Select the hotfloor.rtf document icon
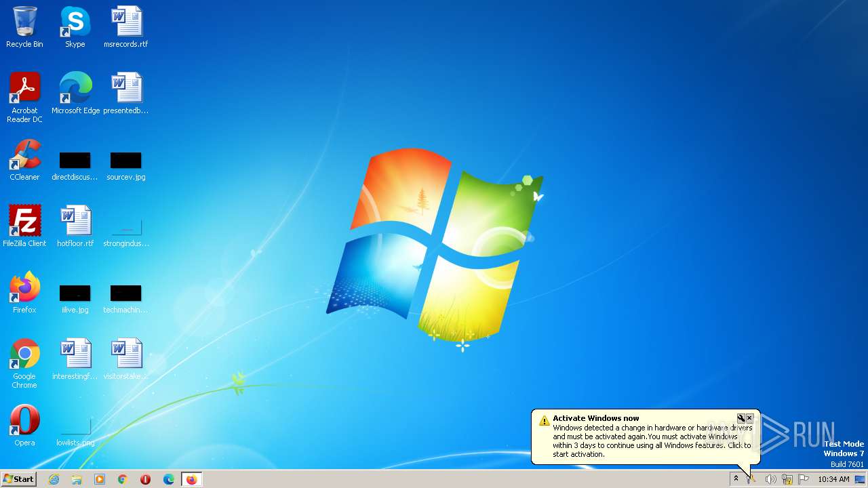Screen dimensions: 868x488 pyautogui.click(x=75, y=226)
